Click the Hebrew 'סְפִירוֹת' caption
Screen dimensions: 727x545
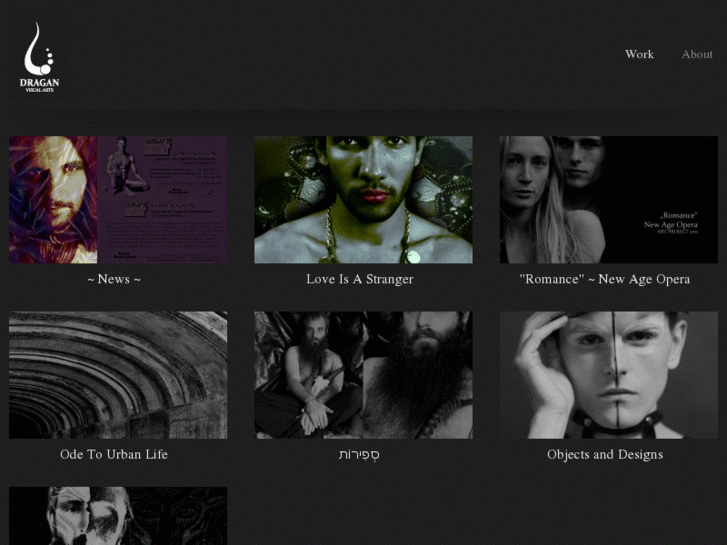tap(359, 455)
